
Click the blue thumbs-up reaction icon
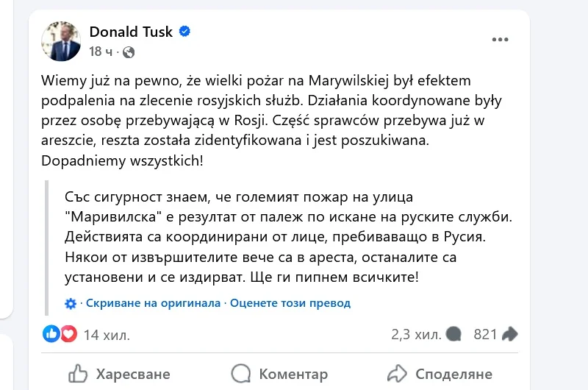(51, 334)
